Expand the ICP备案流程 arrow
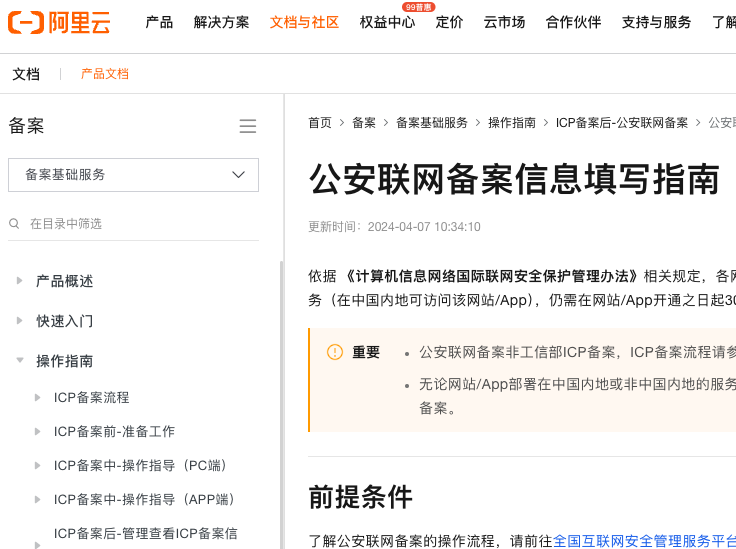 38,397
